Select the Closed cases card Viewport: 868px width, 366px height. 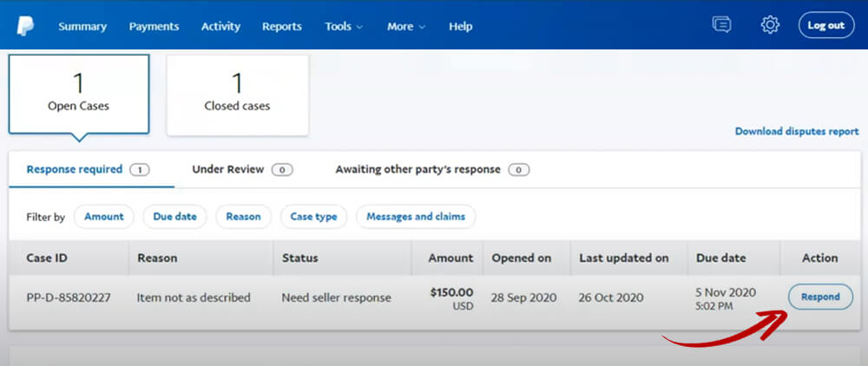pyautogui.click(x=238, y=95)
